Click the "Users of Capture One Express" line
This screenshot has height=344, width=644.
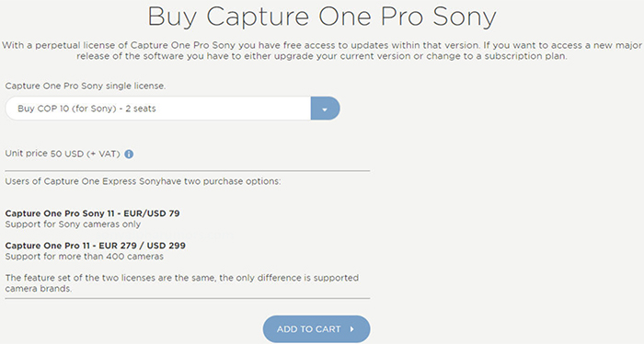tap(143, 181)
